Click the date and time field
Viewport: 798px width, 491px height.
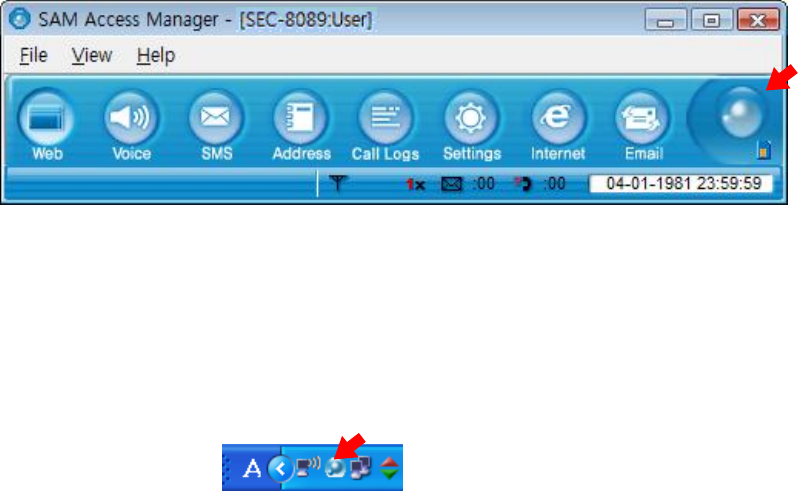680,184
